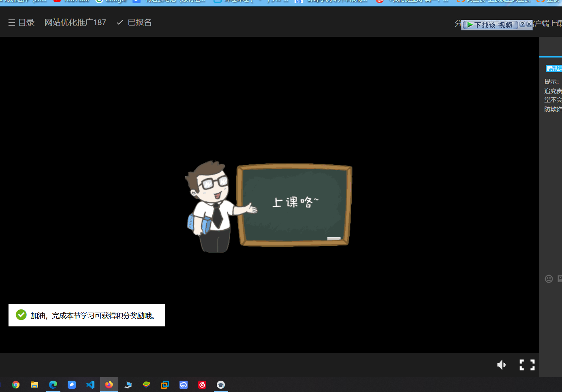Open Google Chrome from the taskbar
The image size is (562, 392).
16,385
